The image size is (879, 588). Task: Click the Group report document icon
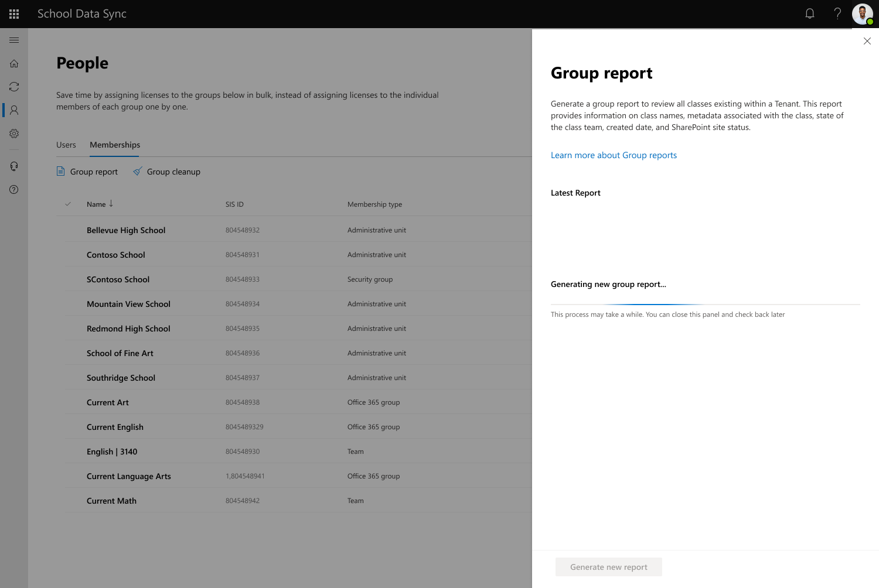tap(60, 171)
